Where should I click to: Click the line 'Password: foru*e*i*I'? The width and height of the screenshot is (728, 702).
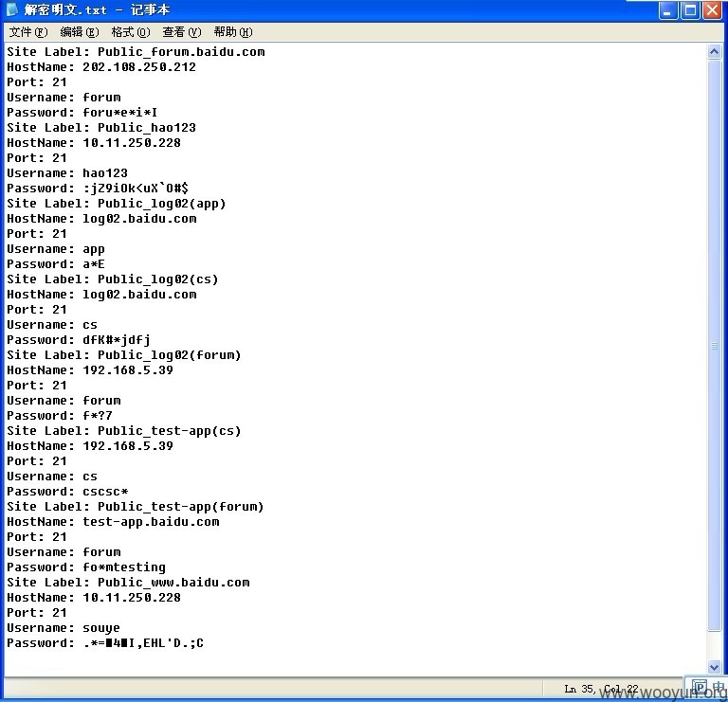[82, 113]
